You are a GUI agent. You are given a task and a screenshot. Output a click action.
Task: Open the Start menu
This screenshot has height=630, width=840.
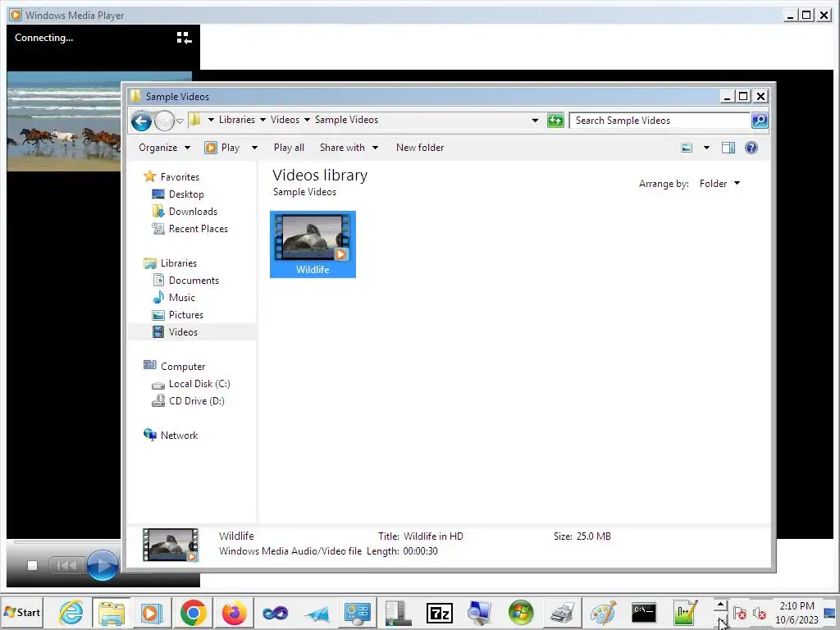coord(22,612)
